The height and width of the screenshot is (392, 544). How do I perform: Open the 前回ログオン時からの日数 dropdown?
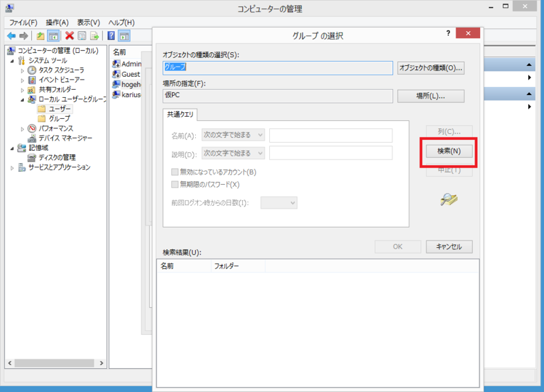pos(279,202)
